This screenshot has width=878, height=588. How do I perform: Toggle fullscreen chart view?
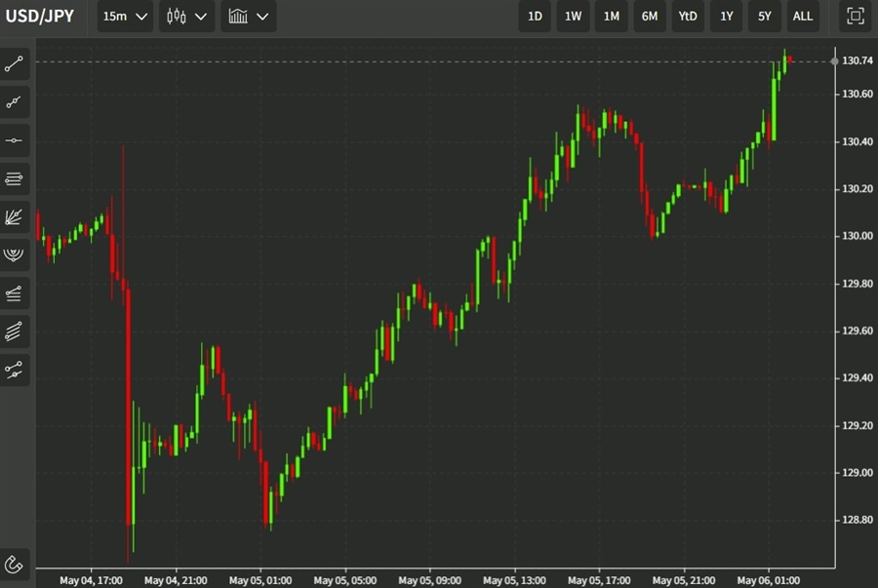(x=855, y=17)
